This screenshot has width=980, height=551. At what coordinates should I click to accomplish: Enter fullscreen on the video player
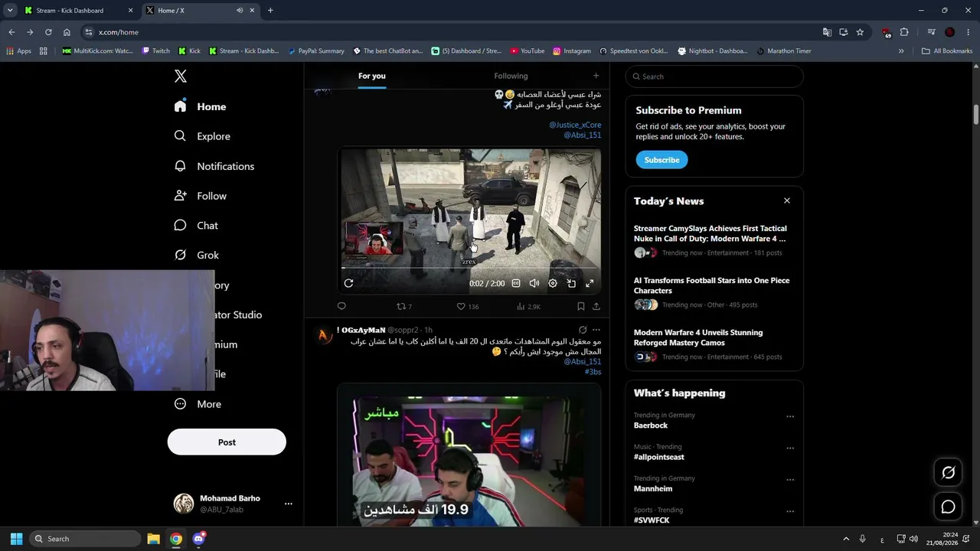point(590,283)
